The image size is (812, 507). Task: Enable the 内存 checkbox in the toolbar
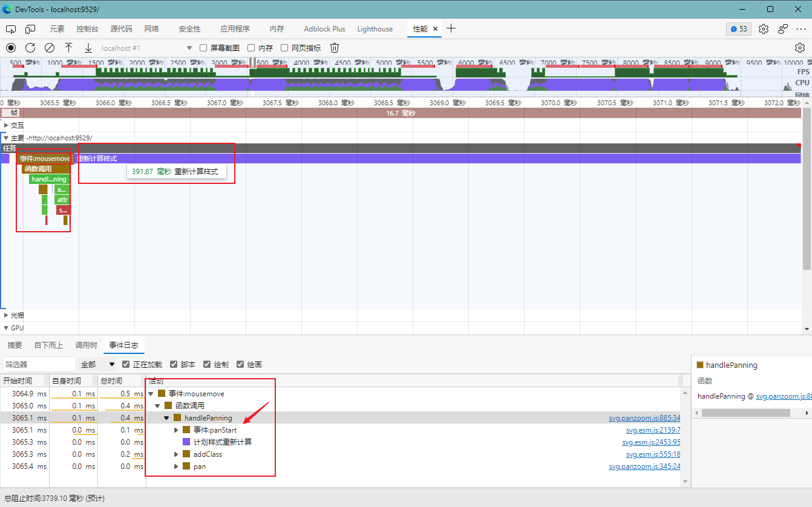coord(251,48)
